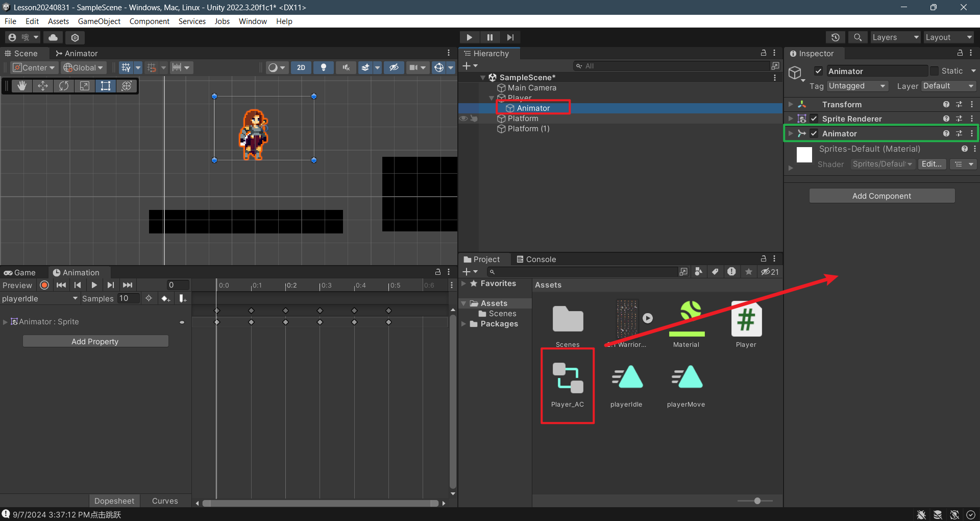Select the Hand tool in Scene view
The height and width of the screenshot is (521, 980).
point(21,86)
